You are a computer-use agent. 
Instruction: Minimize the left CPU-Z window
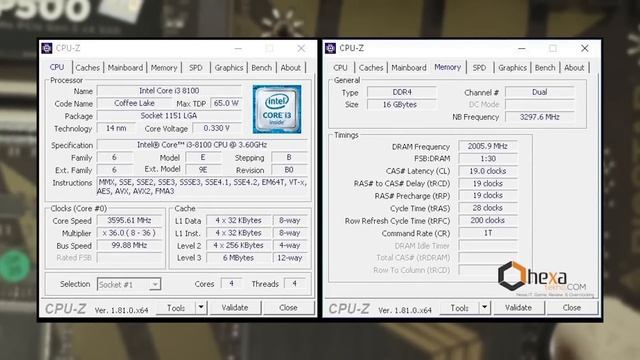coord(238,48)
